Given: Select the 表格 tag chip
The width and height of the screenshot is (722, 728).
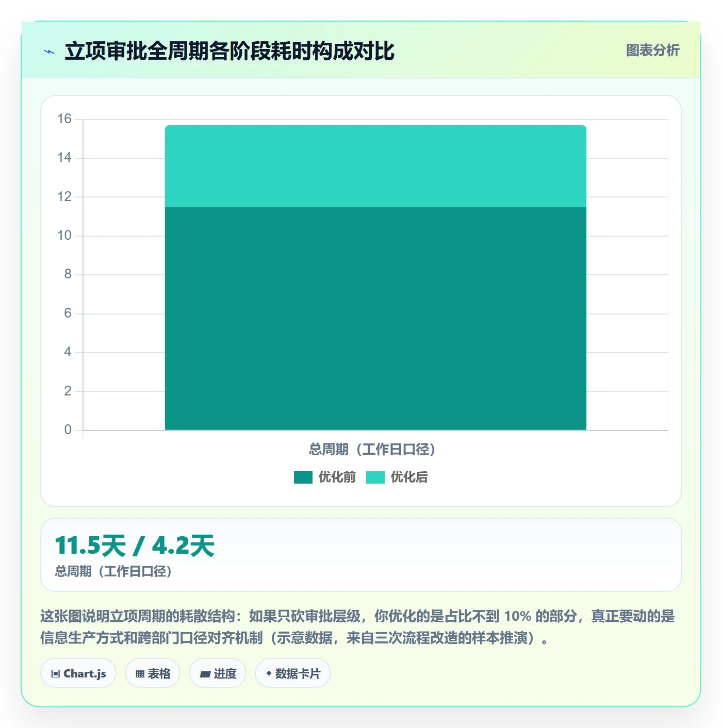Looking at the screenshot, I should pos(153,673).
